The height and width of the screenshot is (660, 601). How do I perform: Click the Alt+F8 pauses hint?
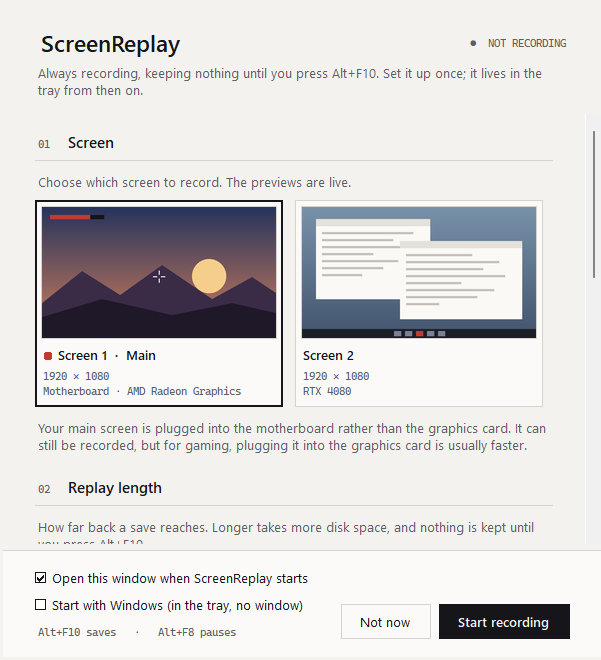point(197,632)
